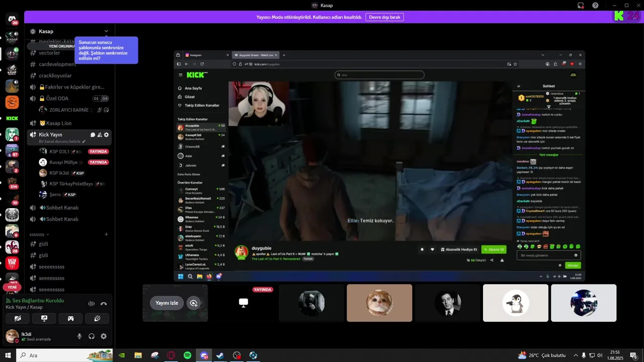
Task: Invite people to the Kick Yayın channel
Action: click(x=100, y=135)
